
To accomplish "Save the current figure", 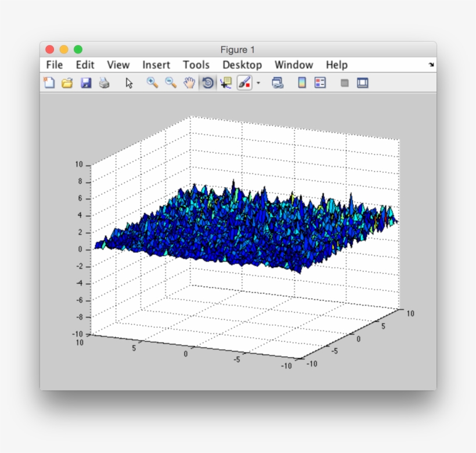I will [x=85, y=83].
